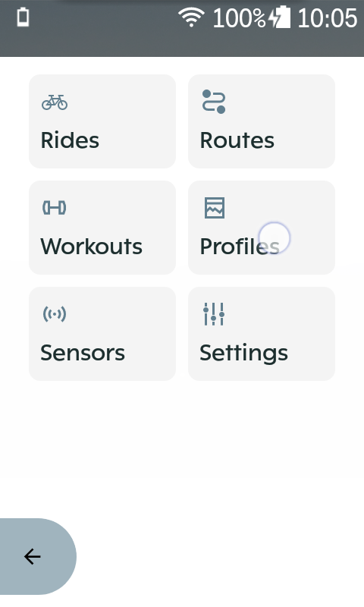Select the Sensors text label
Viewport: 364px width, 607px height.
83,353
